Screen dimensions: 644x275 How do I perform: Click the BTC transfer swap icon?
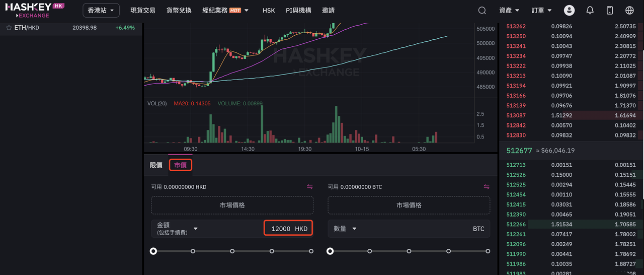point(487,187)
